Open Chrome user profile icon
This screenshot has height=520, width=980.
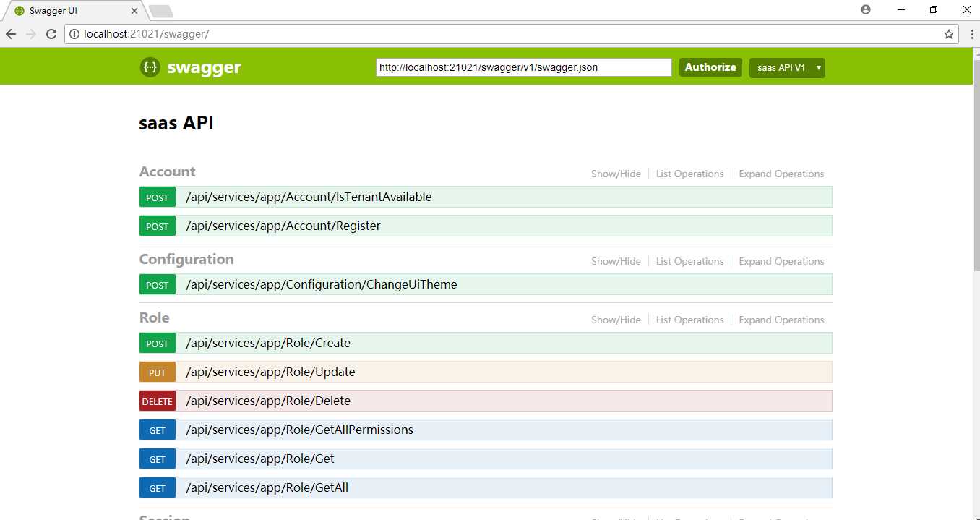866,9
